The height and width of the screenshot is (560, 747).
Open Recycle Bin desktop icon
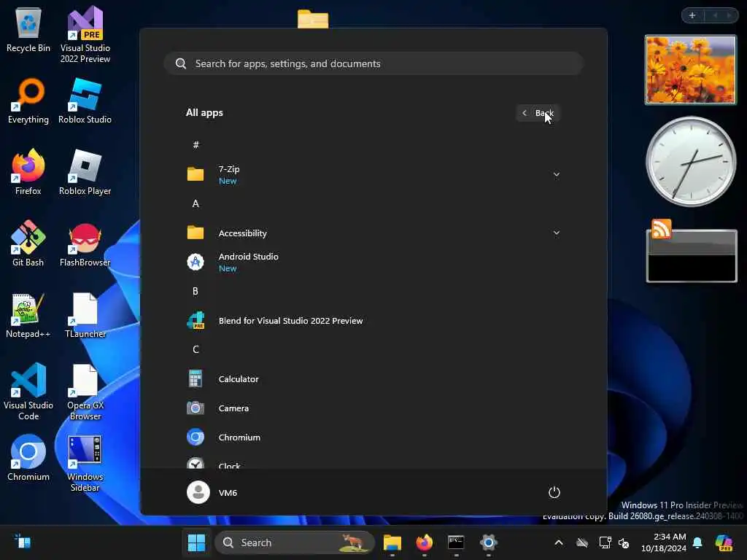(28, 31)
